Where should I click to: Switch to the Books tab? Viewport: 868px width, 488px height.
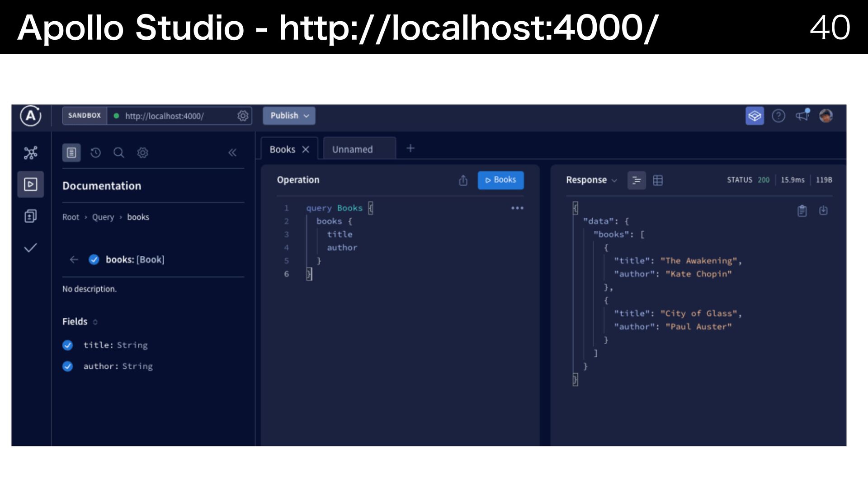[282, 150]
